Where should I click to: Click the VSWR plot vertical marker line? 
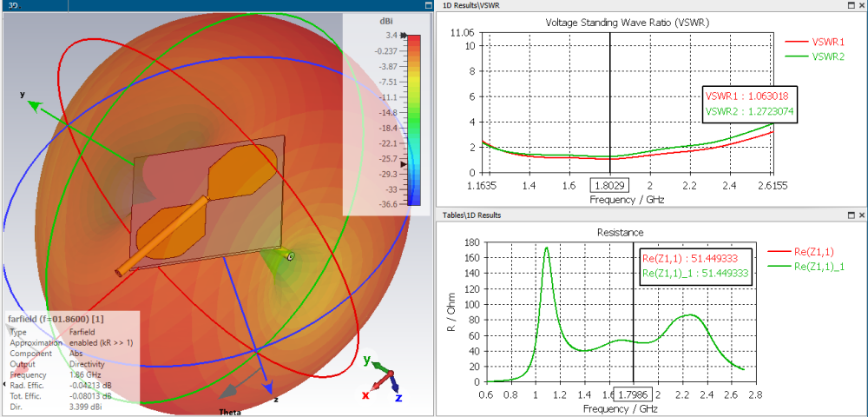(x=610, y=103)
